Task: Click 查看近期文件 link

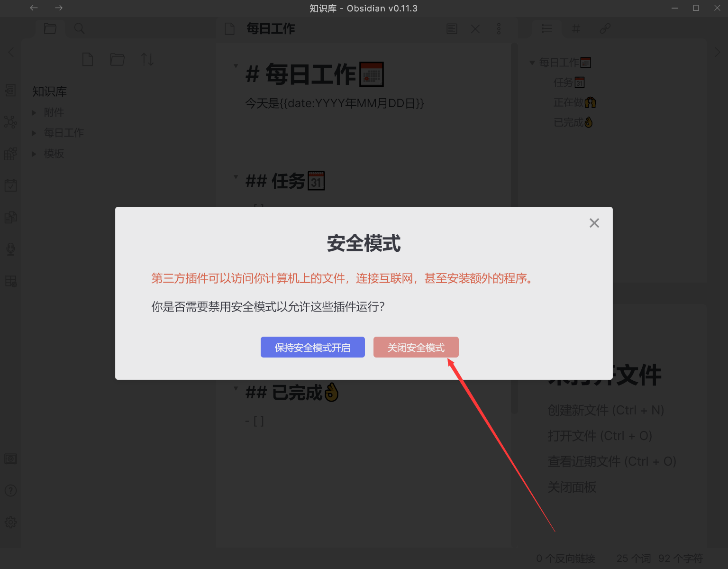Action: [x=612, y=461]
